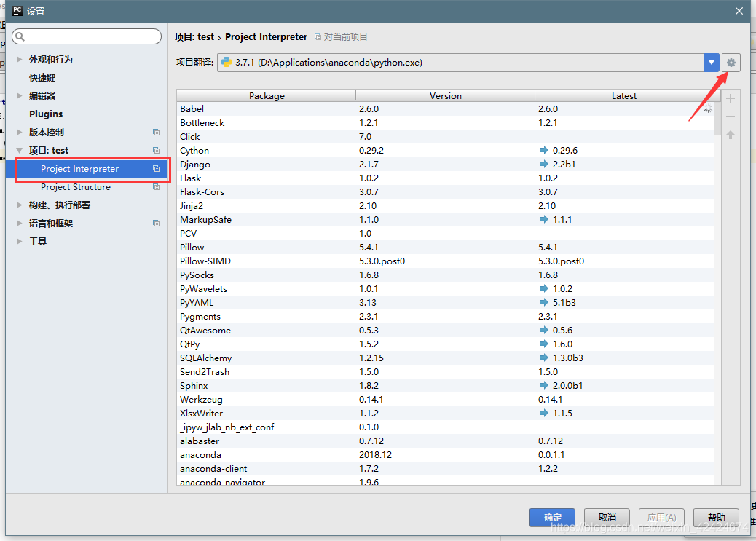Click the settings search field
This screenshot has height=541, width=756.
pyautogui.click(x=87, y=36)
